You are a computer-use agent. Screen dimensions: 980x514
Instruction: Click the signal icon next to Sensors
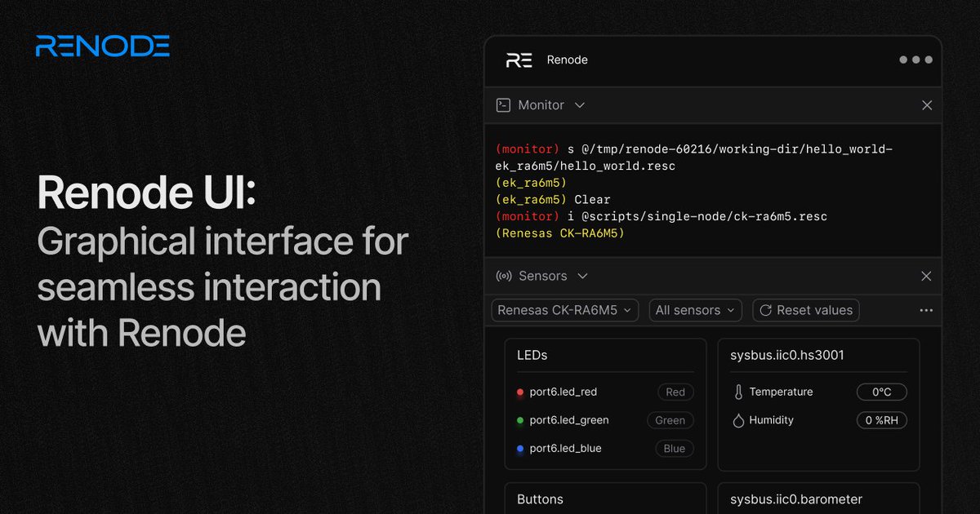click(x=504, y=276)
